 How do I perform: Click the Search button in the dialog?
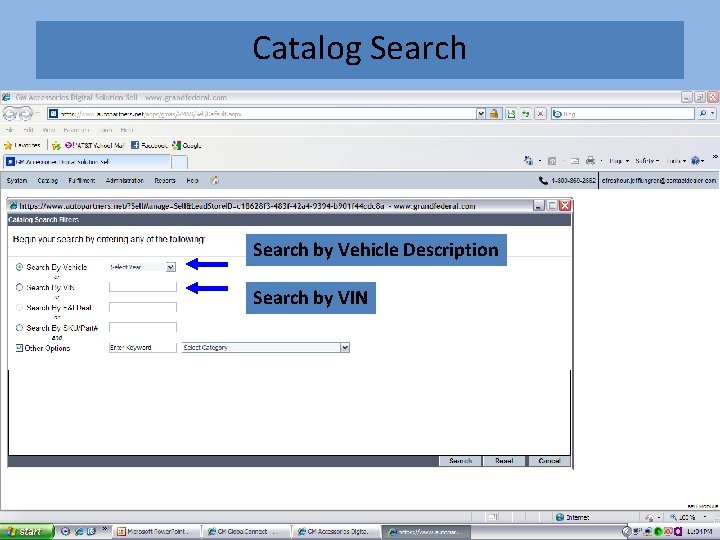(460, 461)
